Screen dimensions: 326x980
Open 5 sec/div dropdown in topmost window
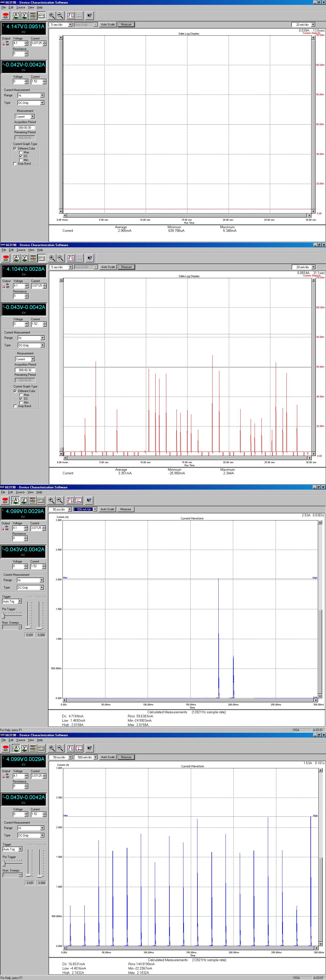(x=70, y=24)
